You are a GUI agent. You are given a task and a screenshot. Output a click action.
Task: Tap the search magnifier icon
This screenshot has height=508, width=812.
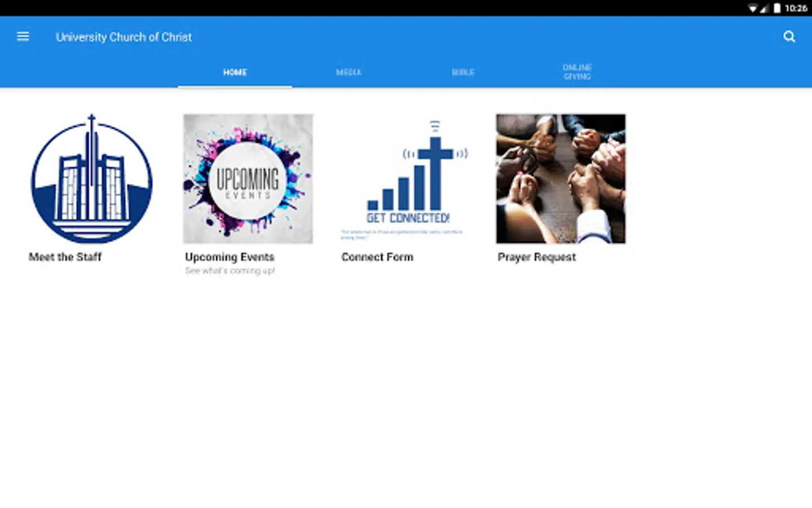(789, 37)
